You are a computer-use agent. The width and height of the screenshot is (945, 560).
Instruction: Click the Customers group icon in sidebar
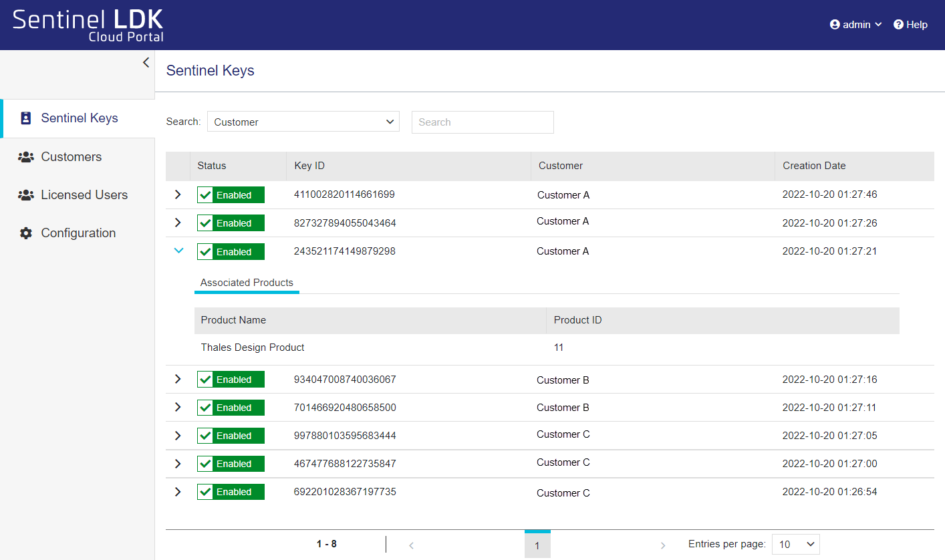click(26, 157)
